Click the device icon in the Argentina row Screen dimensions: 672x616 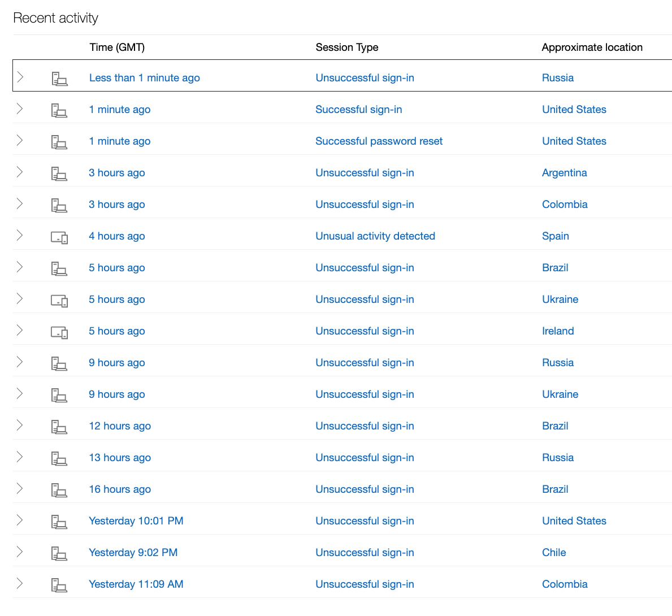pos(59,173)
